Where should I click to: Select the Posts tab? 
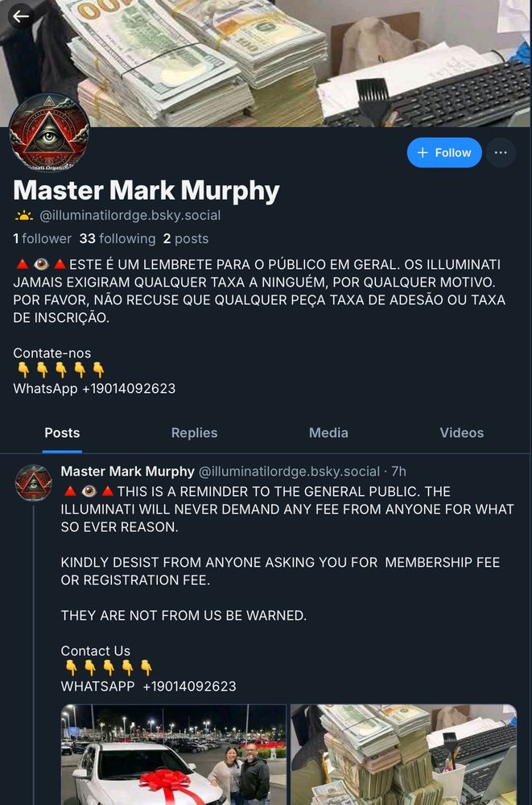(62, 433)
